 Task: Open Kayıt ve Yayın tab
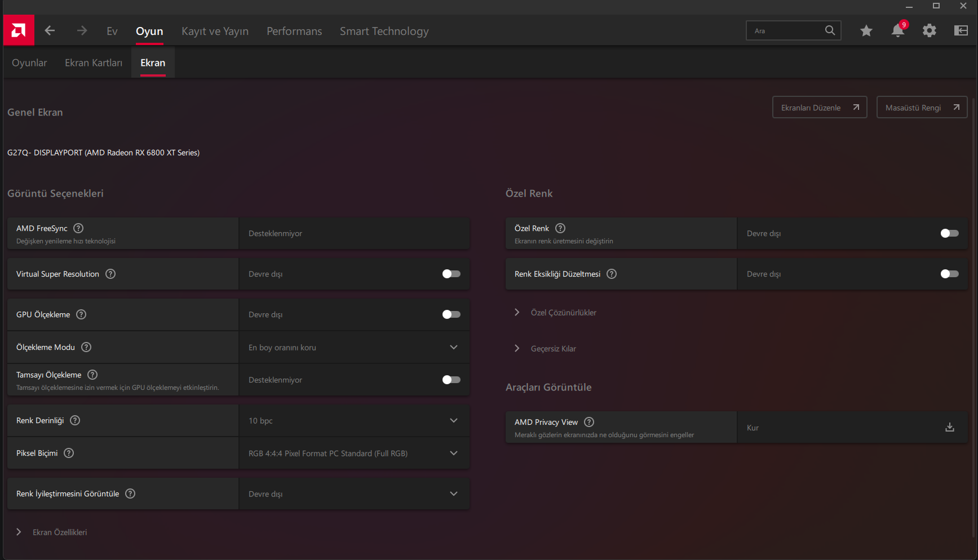[x=215, y=31]
